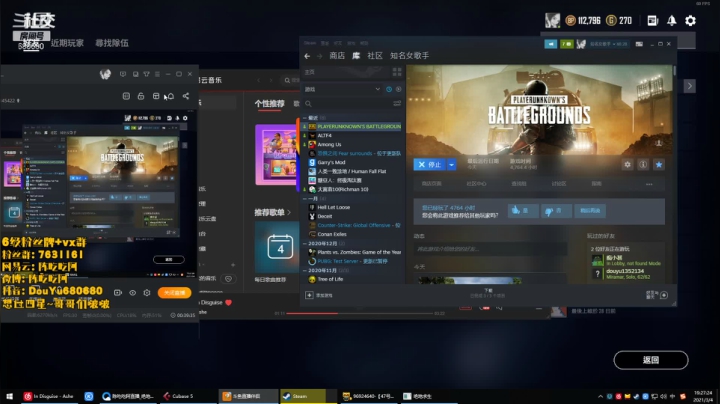Stop PUBG with the blue 停止 button
The image size is (720, 404).
(430, 164)
